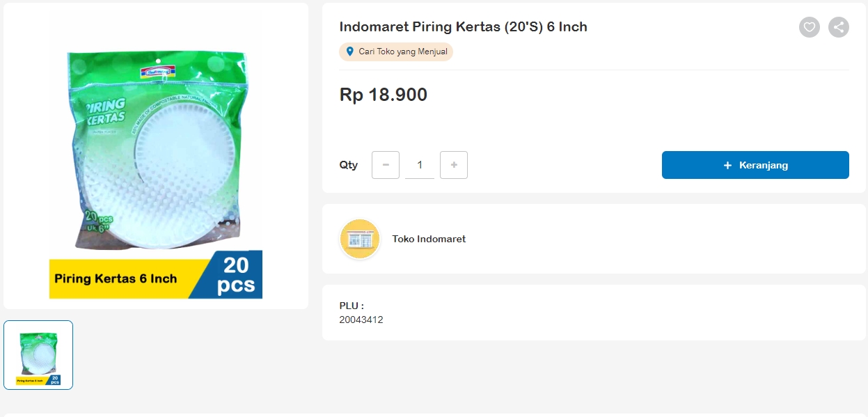
Task: Open the product title Indomaret Piring Kertas
Action: pos(462,26)
